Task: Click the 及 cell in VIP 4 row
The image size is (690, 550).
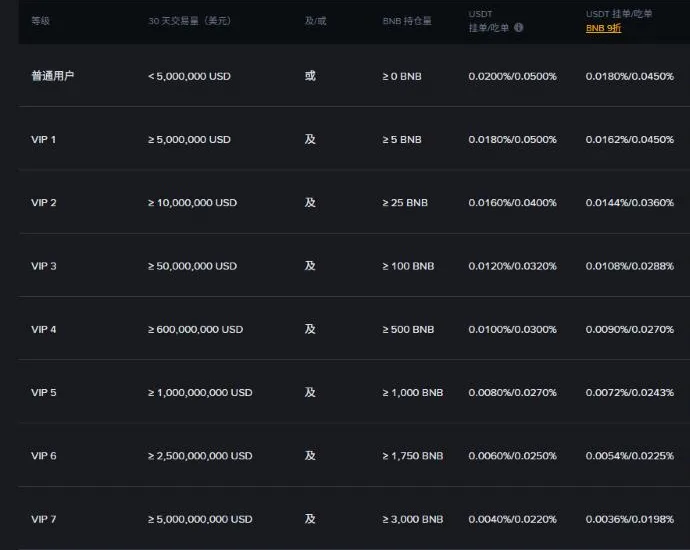Action: [x=310, y=329]
